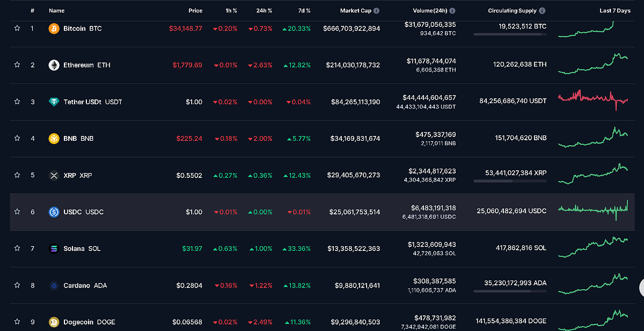
Task: Click the Cardano coin logo
Action: pyautogui.click(x=53, y=285)
